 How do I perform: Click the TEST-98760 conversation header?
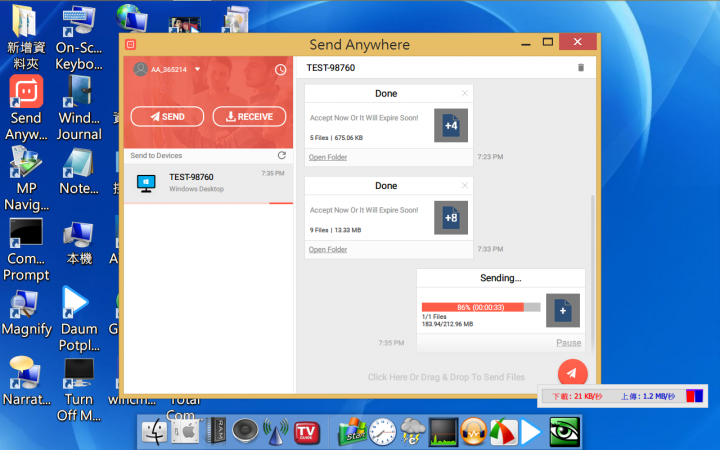[331, 68]
